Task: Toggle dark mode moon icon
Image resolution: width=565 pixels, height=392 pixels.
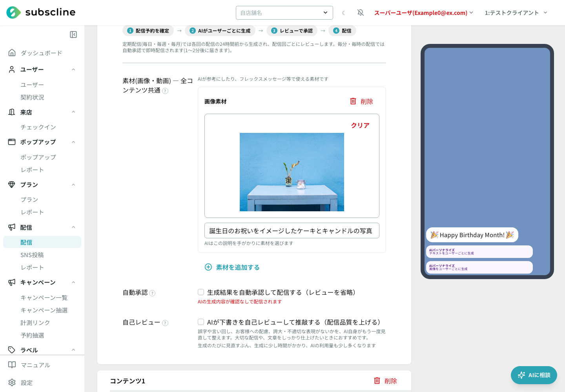Action: pyautogui.click(x=344, y=13)
